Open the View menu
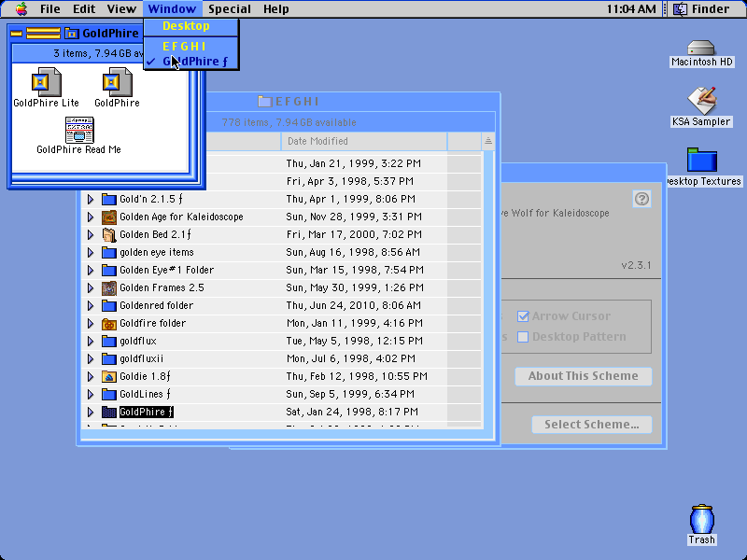 pyautogui.click(x=121, y=9)
